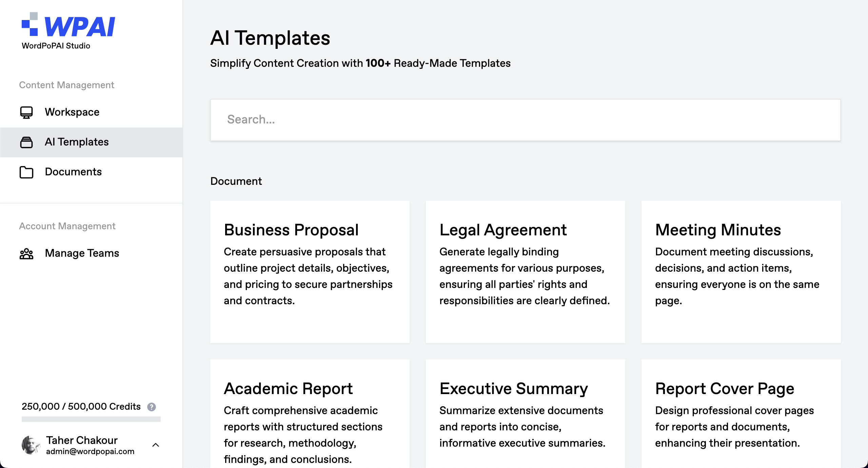Open the Legal Agreement template

click(525, 272)
